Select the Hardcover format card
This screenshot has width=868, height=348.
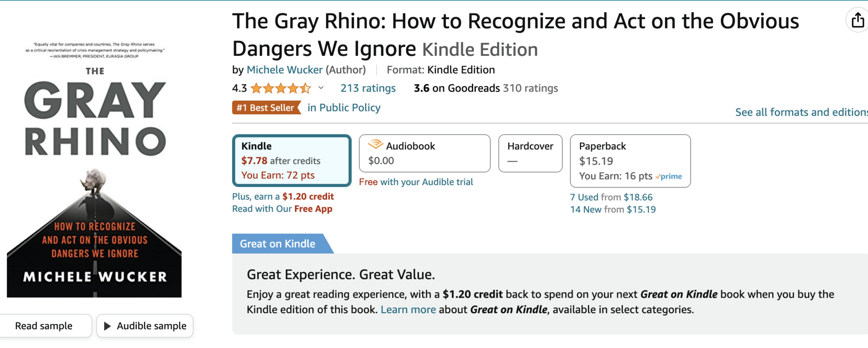(x=530, y=153)
